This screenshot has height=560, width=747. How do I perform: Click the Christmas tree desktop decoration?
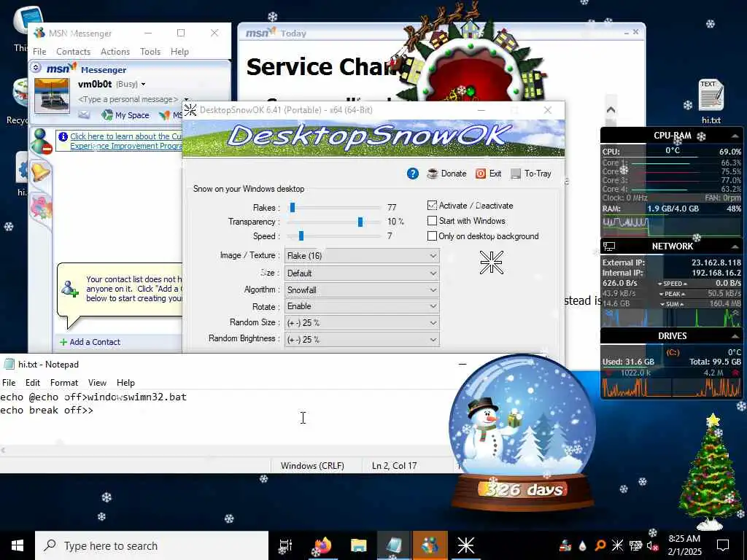click(711, 472)
